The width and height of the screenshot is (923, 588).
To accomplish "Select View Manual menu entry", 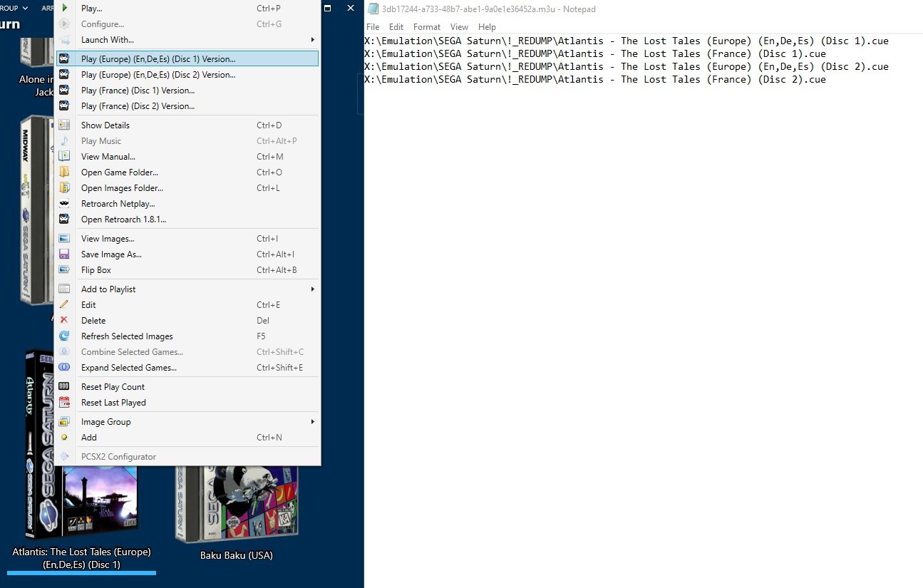I will click(x=187, y=157).
